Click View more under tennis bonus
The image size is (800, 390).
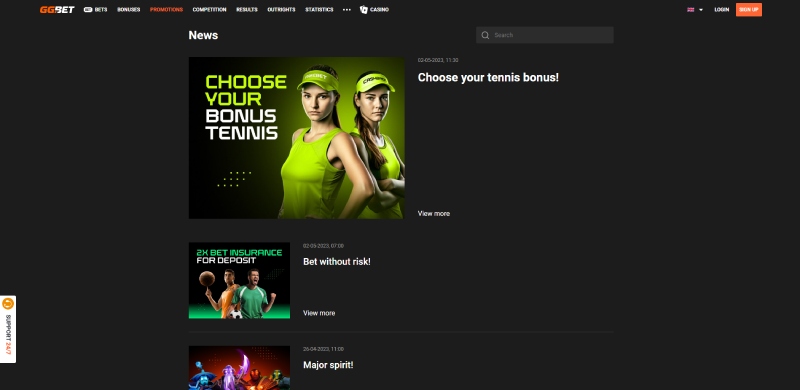click(x=434, y=213)
